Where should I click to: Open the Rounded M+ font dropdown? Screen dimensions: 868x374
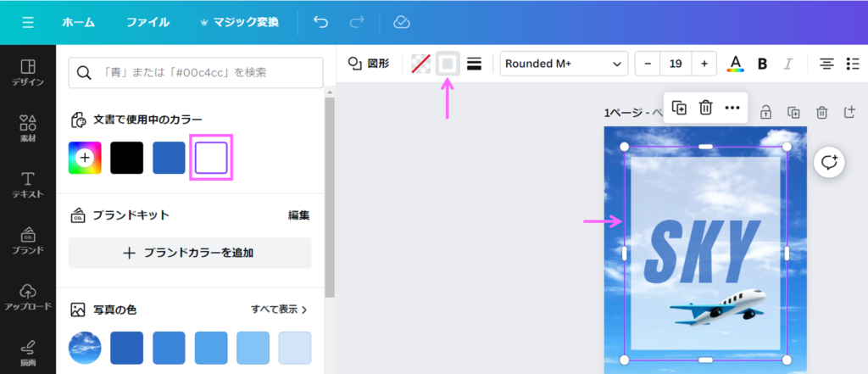pos(564,64)
